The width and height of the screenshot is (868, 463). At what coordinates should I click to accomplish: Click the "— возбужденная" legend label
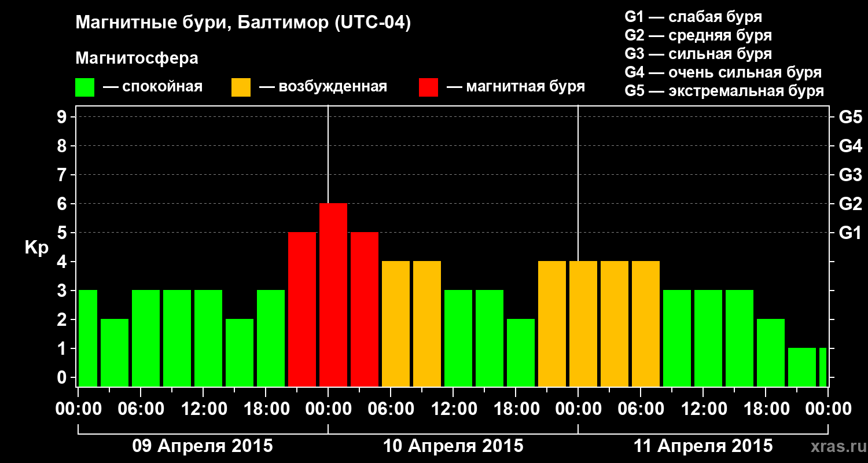pyautogui.click(x=323, y=87)
